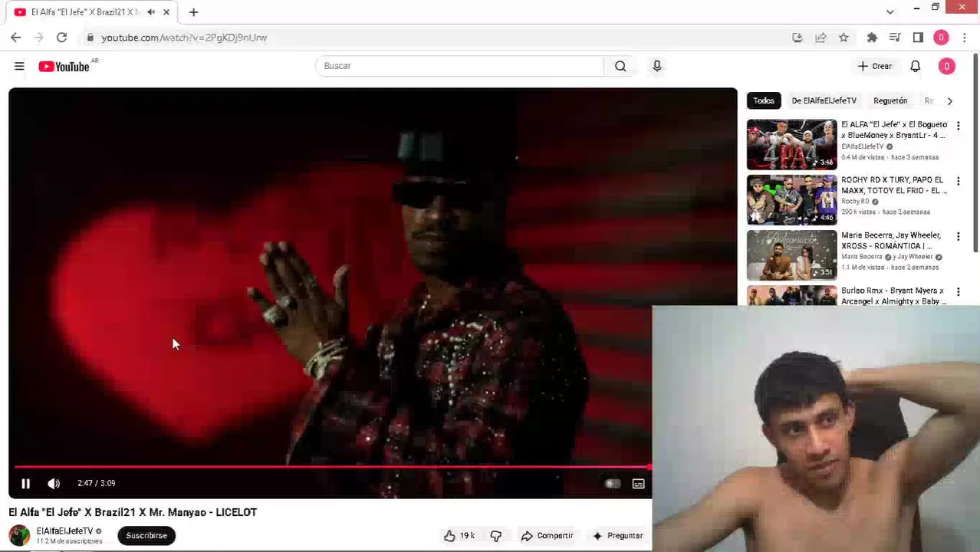
Task: Open the Chrome profile avatar
Action: coord(941,38)
